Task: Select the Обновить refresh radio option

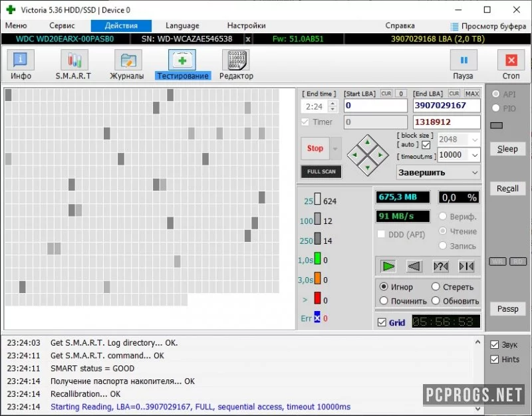Action: coord(436,301)
